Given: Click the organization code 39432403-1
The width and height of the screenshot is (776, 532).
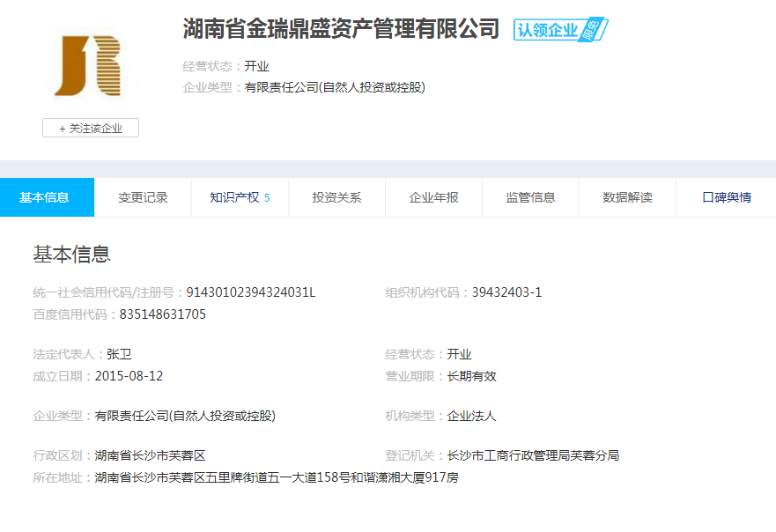Looking at the screenshot, I should (x=506, y=292).
